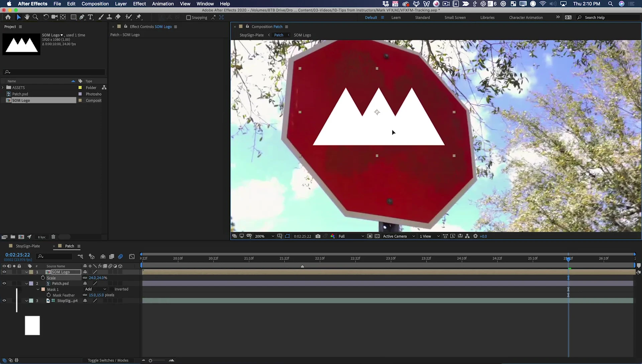Toggle the Scale constrain proportions link
Screen dimensions: 642x364
[85, 278]
